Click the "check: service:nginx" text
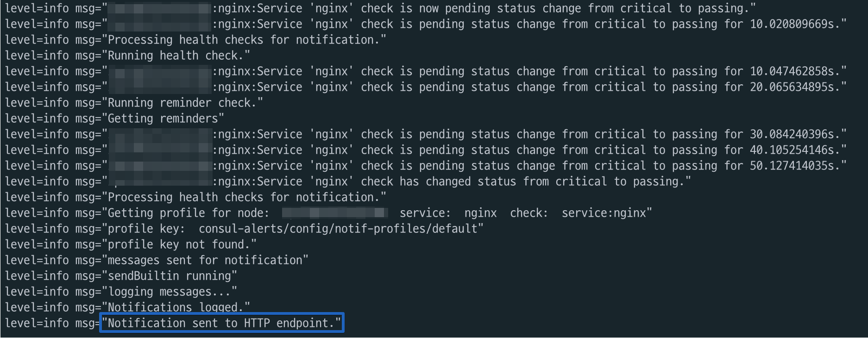Screen dimensions: 868x338 click(580, 213)
